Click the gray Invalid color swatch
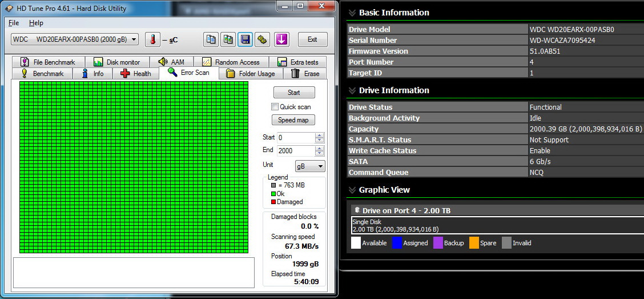This screenshot has height=299, width=644. click(506, 243)
